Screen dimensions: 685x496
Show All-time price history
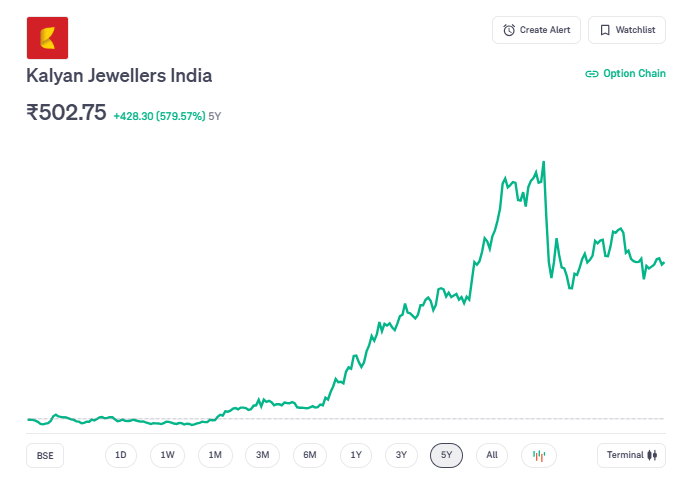coord(492,455)
